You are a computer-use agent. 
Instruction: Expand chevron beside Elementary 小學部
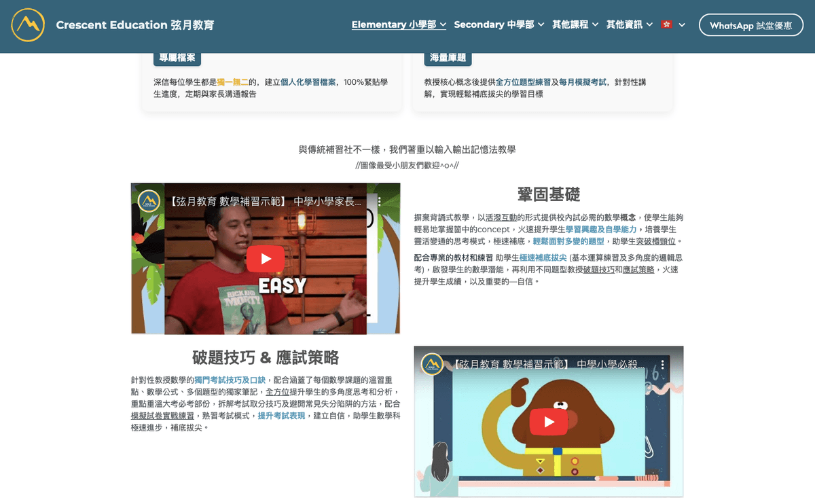click(443, 24)
